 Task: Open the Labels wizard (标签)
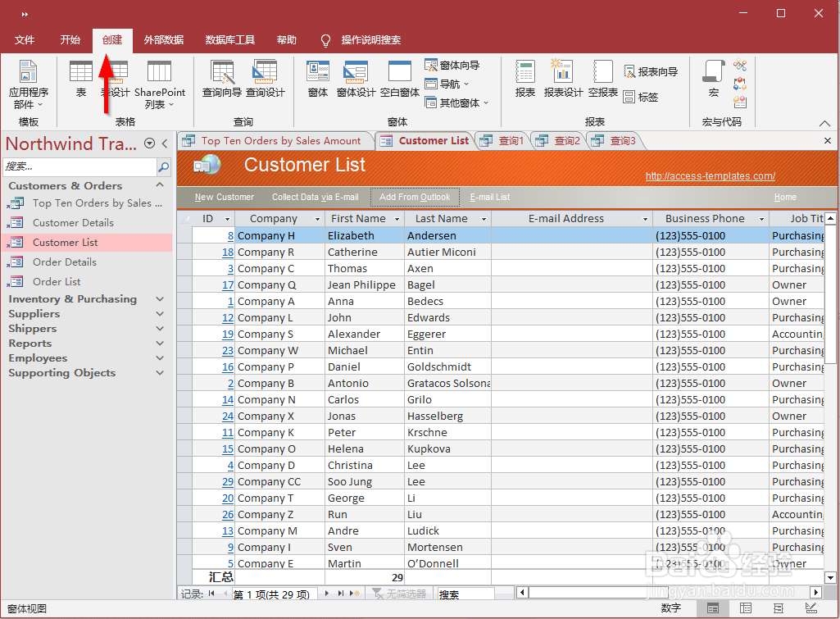click(x=641, y=97)
